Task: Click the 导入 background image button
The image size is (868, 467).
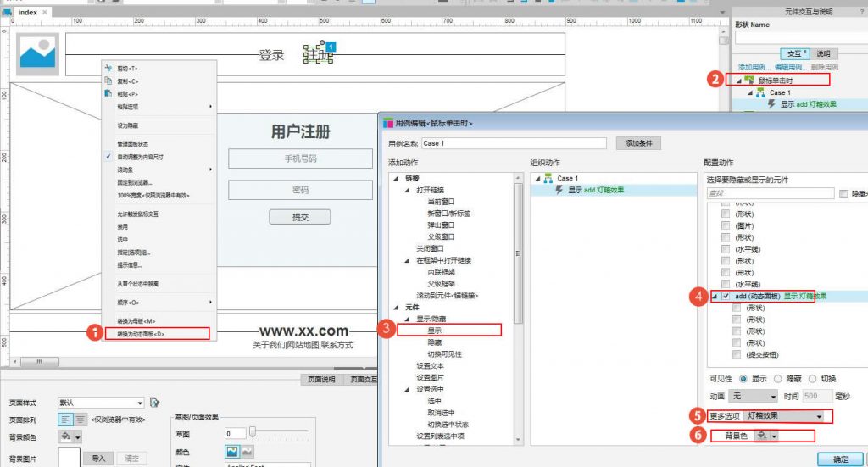Action: (98, 459)
